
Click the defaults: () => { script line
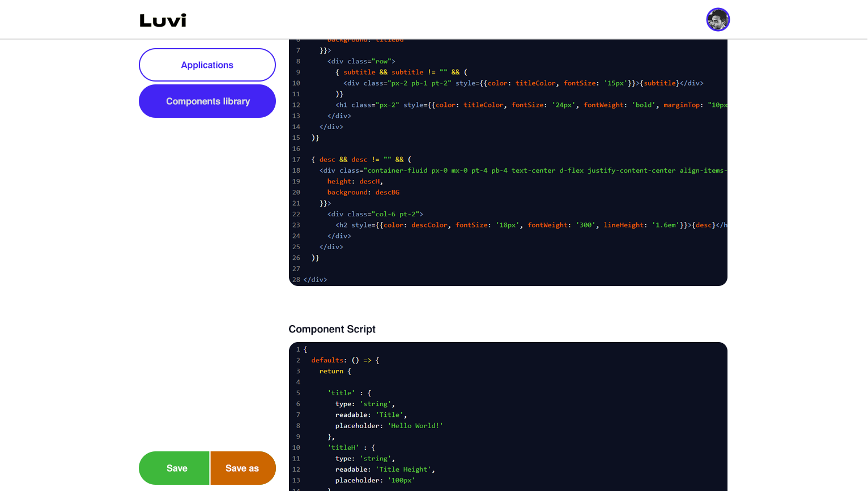click(x=345, y=360)
